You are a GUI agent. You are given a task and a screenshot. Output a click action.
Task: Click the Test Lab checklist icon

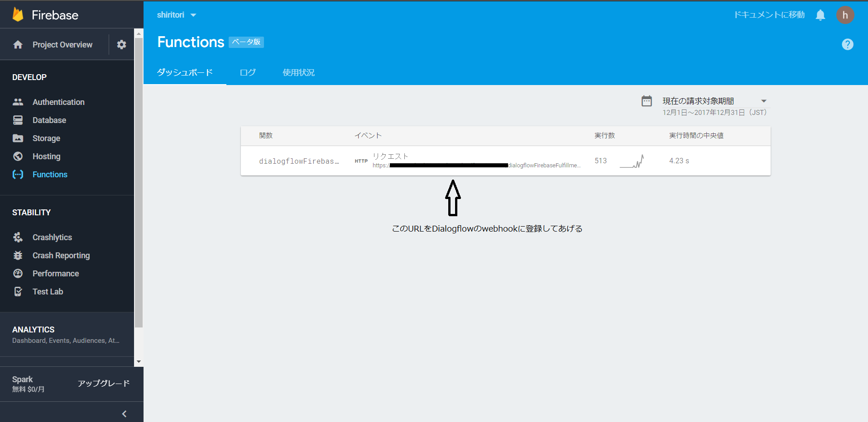[x=18, y=292]
